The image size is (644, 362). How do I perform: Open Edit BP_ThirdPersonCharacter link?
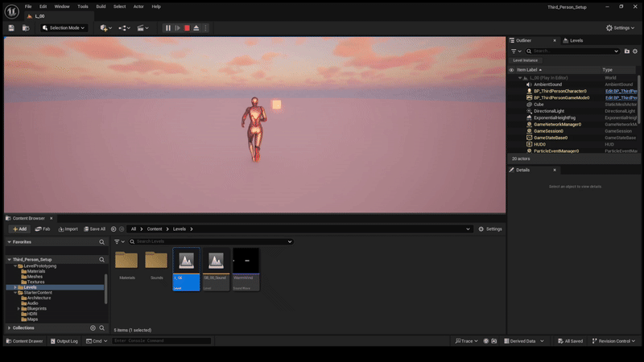[x=621, y=91]
